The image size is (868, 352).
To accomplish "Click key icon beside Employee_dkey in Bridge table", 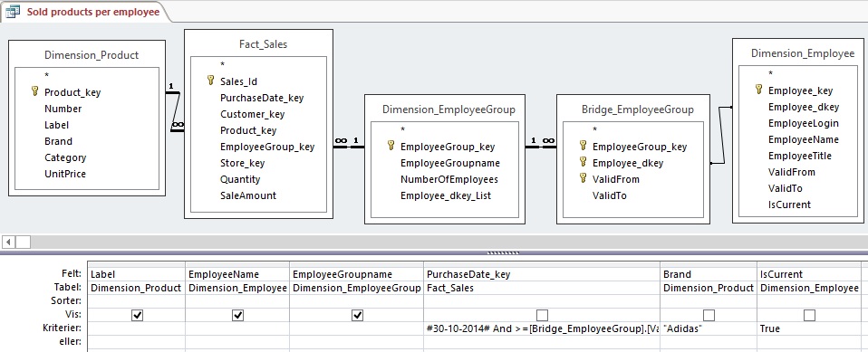I will click(583, 162).
